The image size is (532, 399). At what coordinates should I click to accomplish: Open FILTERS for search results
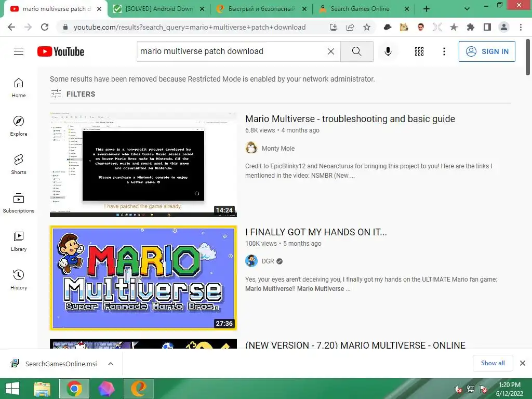pyautogui.click(x=73, y=94)
